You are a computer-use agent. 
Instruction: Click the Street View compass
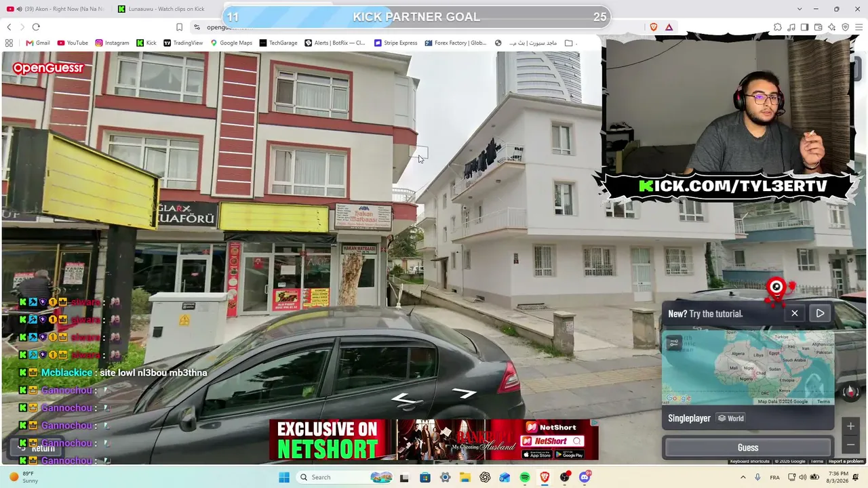tap(850, 392)
